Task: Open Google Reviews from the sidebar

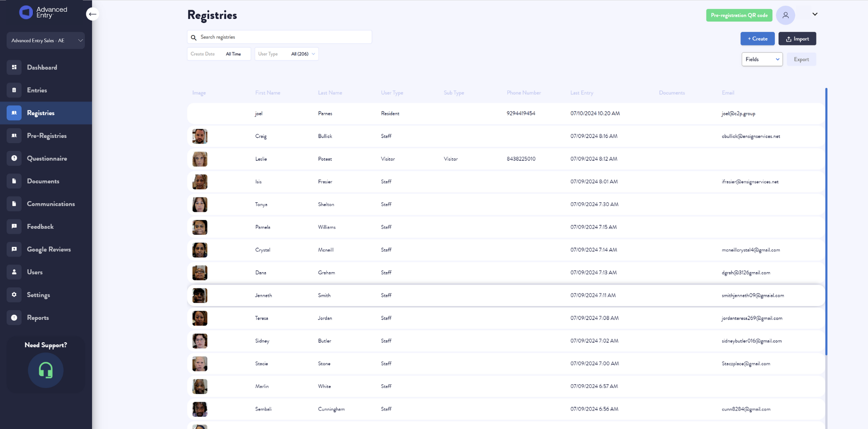Action: [x=48, y=249]
